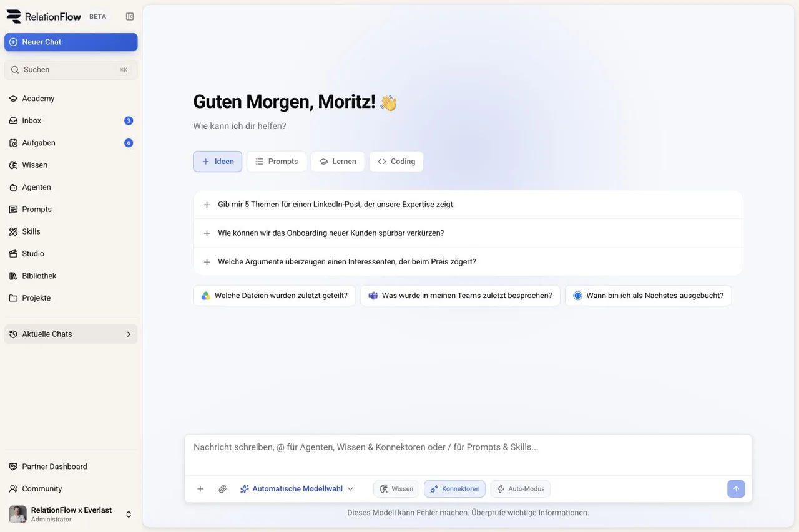The height and width of the screenshot is (532, 799).
Task: Go to Aufgaben tasks list
Action: point(71,143)
